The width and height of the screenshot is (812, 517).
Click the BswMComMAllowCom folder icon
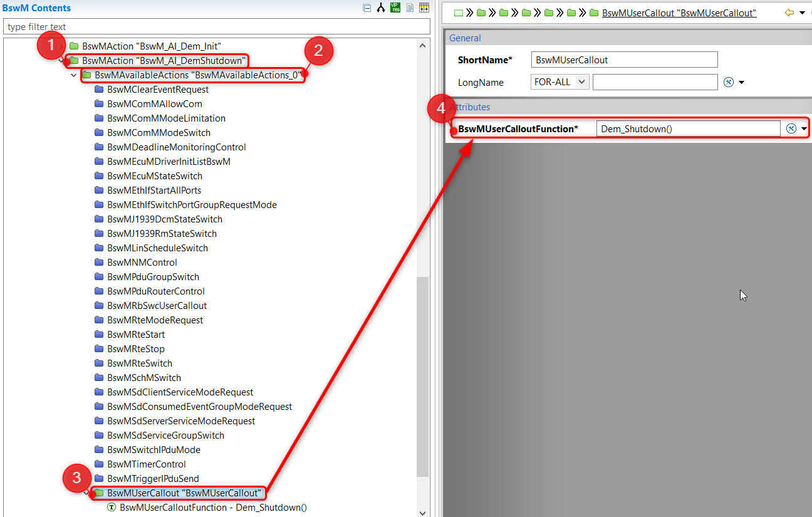99,103
